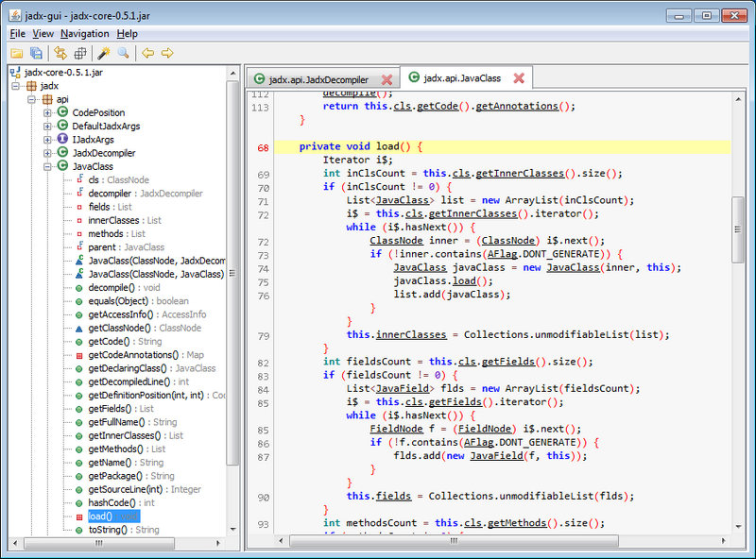Open text search with the magnifier icon
Image resolution: width=756 pixels, height=559 pixels.
[x=125, y=53]
